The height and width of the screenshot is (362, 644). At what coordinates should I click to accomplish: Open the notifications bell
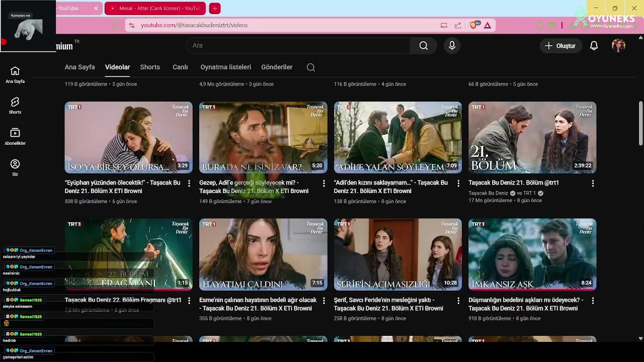coord(594,46)
